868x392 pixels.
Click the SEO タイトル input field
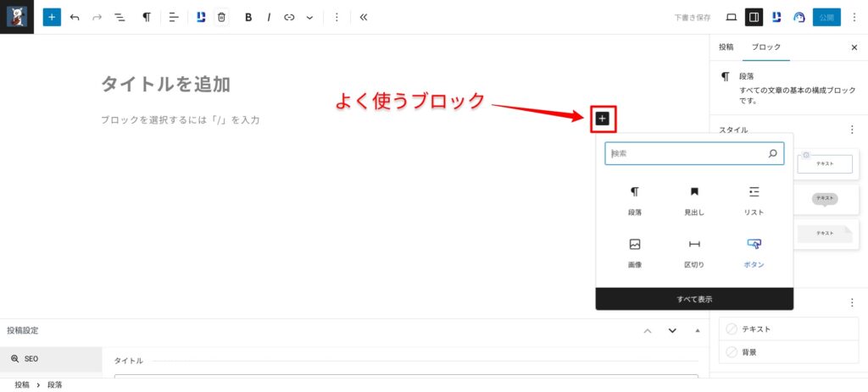406,377
